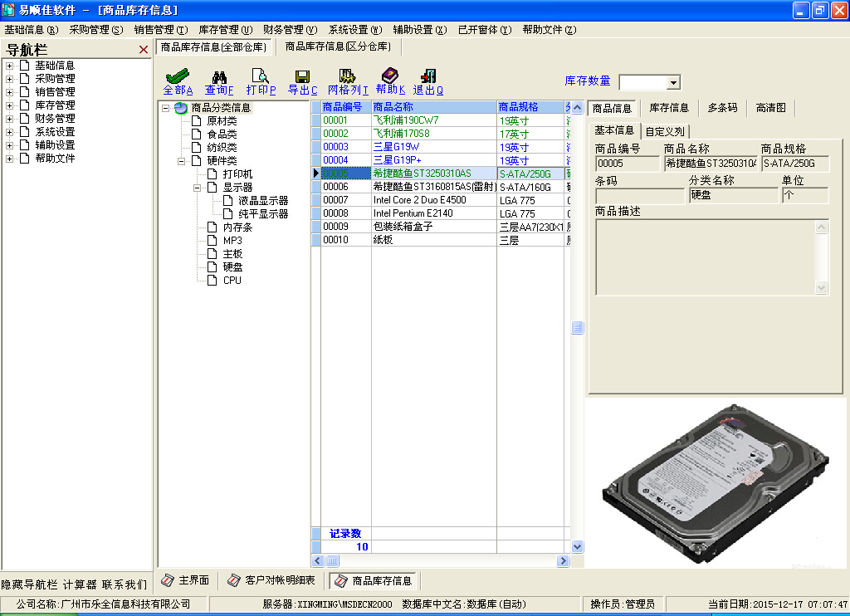Click the 网格列 (Grid columns) icon
This screenshot has height=616, width=850.
coord(347,76)
